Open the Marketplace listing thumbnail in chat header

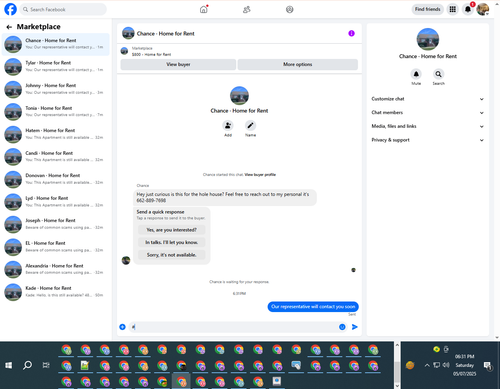(124, 51)
